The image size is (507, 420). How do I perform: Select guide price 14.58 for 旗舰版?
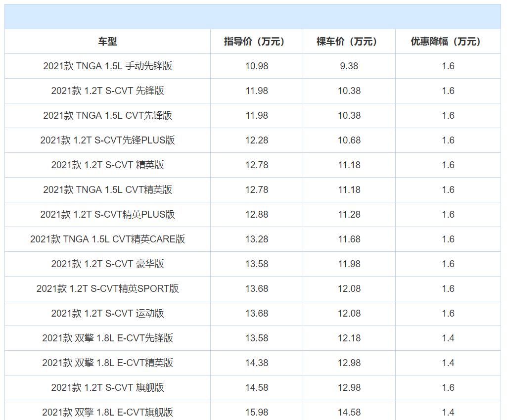(257, 388)
